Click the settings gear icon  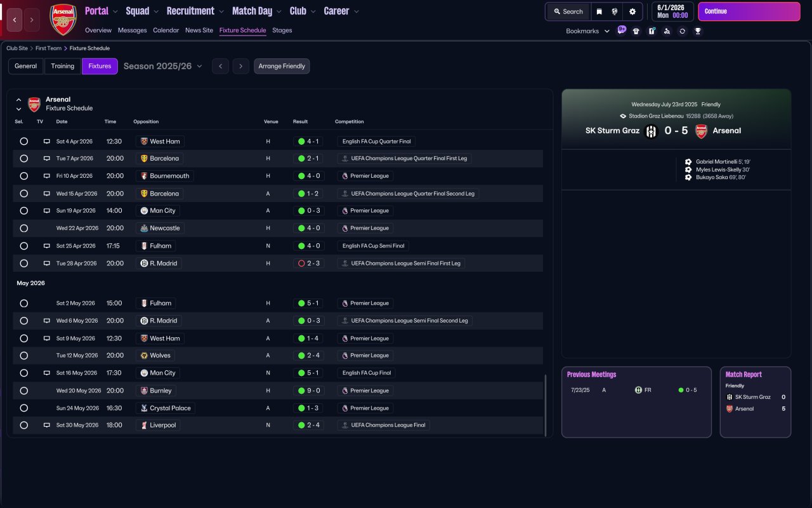pyautogui.click(x=632, y=11)
